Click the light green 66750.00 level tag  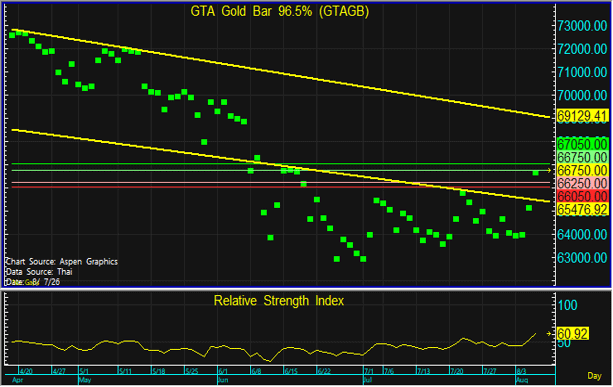[582, 158]
